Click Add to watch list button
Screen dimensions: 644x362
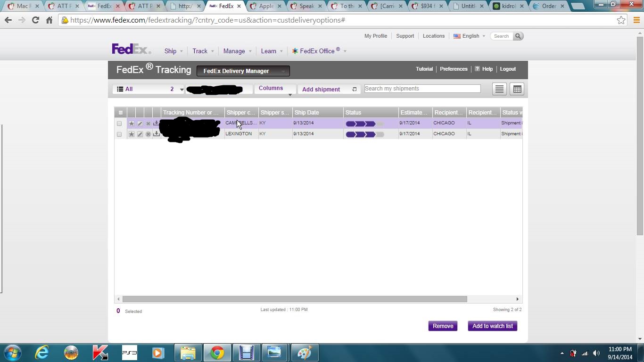pos(492,326)
